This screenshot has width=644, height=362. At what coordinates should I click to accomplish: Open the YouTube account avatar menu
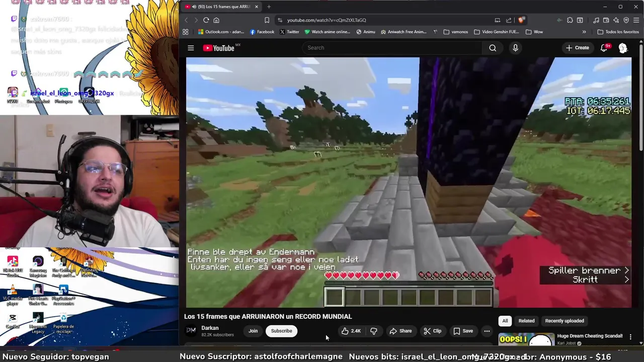623,48
